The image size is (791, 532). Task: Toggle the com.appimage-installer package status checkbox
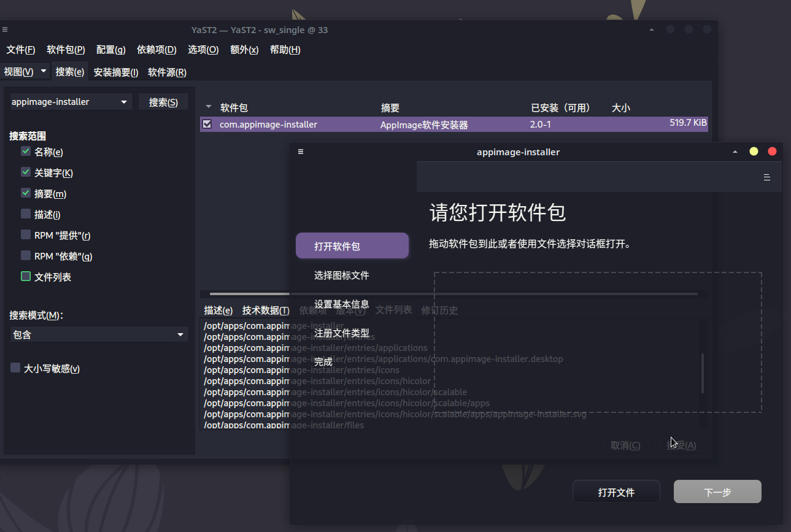coord(207,124)
